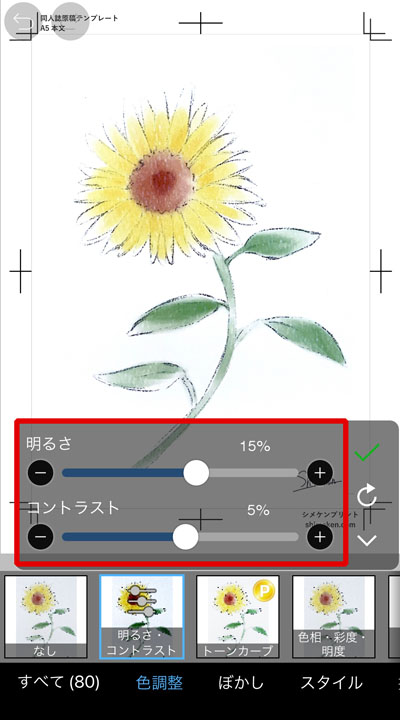Tap the undo arrow at top left
The height and width of the screenshot is (720, 400).
pyautogui.click(x=23, y=22)
